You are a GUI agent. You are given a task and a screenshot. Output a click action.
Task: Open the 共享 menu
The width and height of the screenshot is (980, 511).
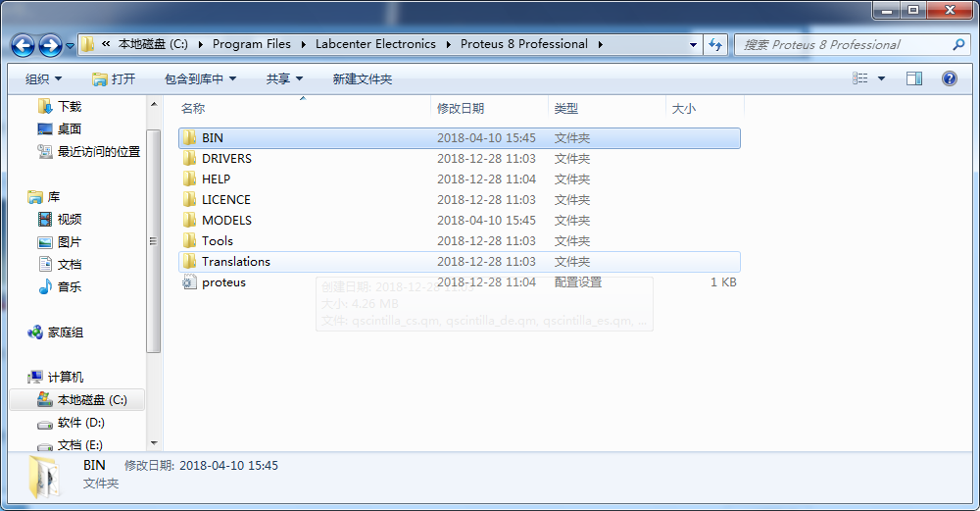pos(284,78)
